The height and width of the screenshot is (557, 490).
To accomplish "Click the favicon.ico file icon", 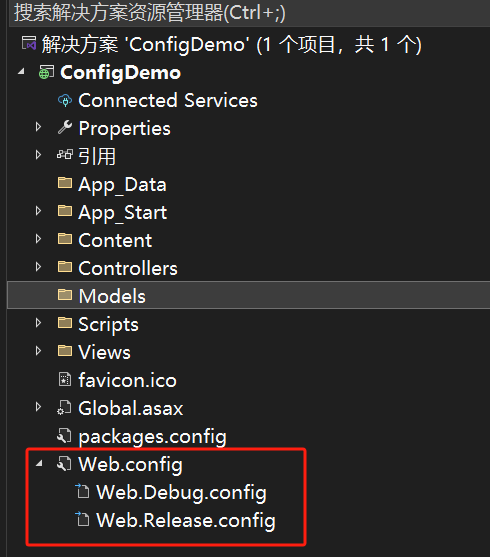I will pyautogui.click(x=65, y=379).
